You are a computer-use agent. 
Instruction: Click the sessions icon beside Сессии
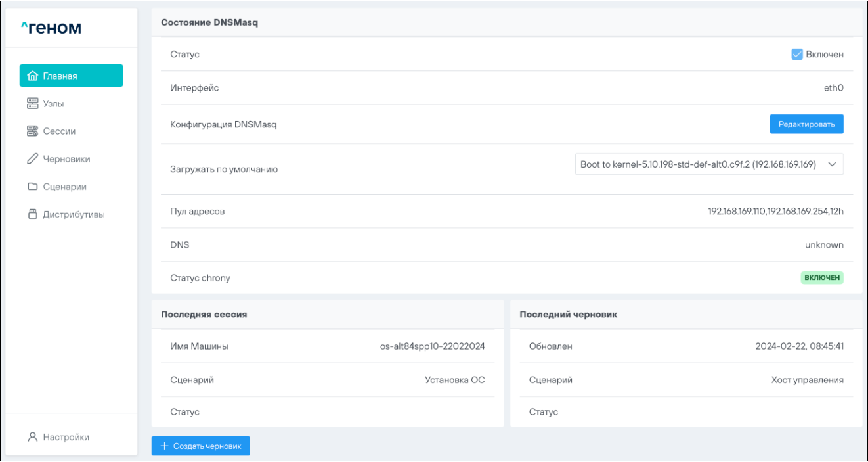pyautogui.click(x=32, y=131)
